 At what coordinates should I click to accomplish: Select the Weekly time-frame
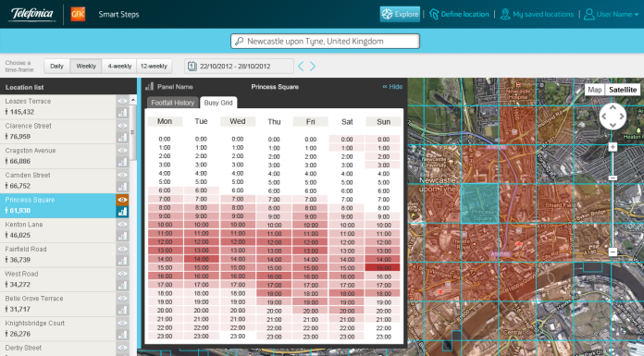point(86,66)
